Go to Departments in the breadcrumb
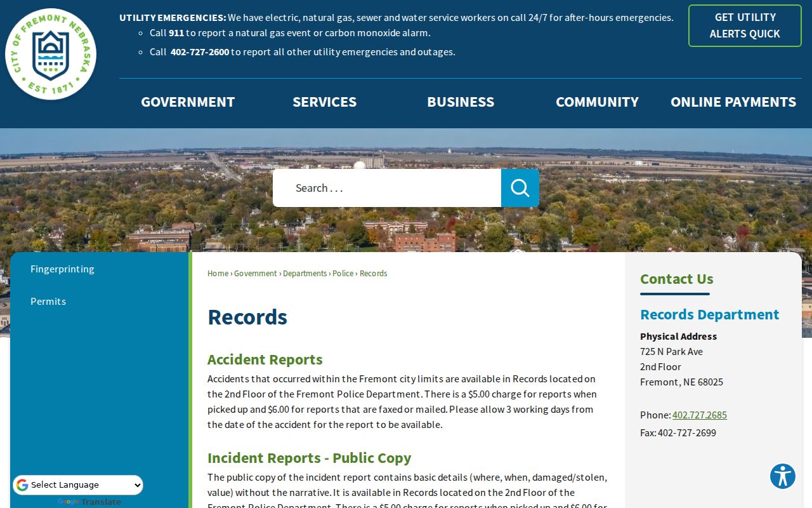 tap(305, 274)
